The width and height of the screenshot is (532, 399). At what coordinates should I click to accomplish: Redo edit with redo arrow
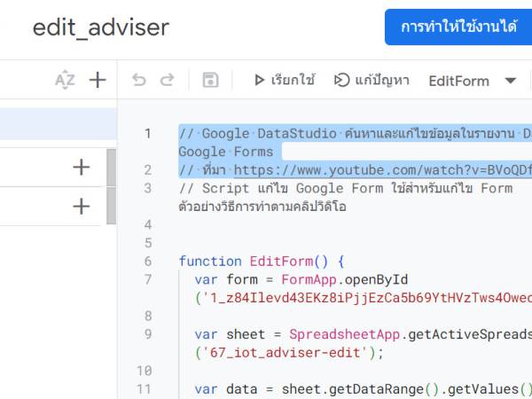pos(167,81)
